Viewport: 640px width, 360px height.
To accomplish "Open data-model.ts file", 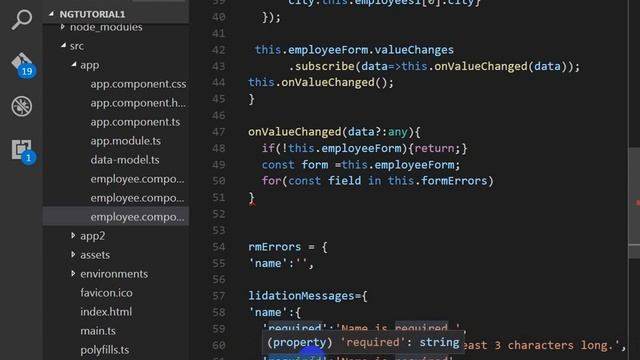I will pyautogui.click(x=125, y=160).
